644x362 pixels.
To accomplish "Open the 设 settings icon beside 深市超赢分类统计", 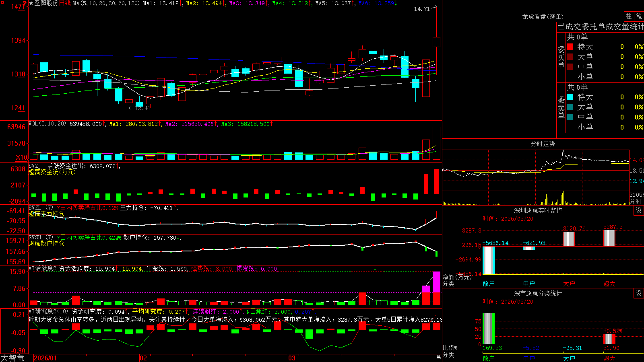I will tap(639, 293).
